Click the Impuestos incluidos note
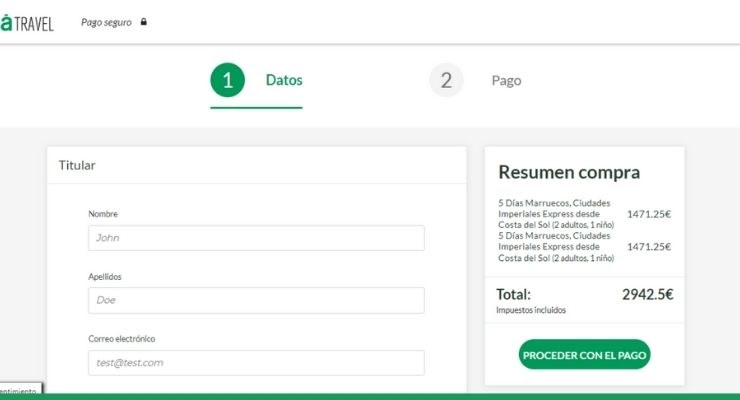Screen dimensions: 740x400 530,310
